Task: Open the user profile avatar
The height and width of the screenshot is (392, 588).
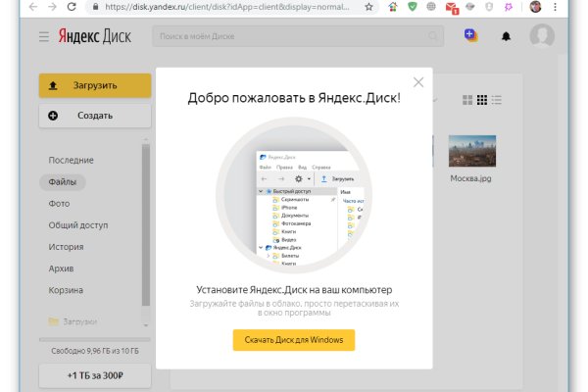Action: click(541, 37)
